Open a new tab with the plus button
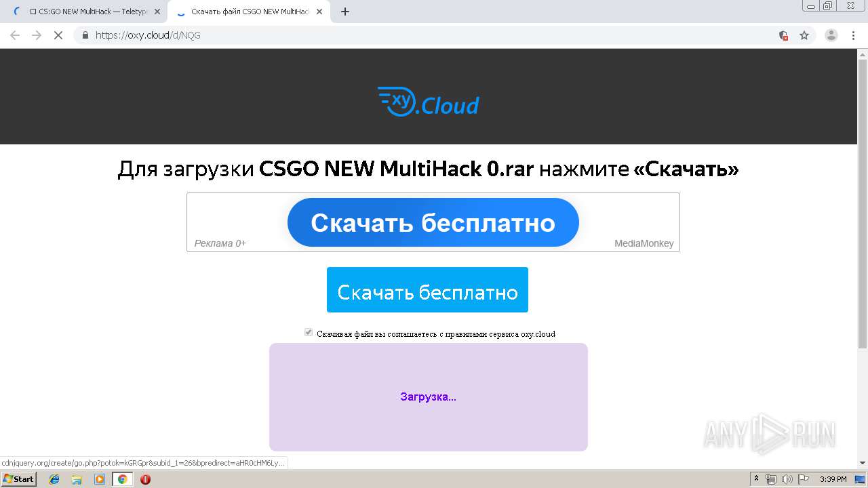The height and width of the screenshot is (488, 868). click(x=344, y=12)
